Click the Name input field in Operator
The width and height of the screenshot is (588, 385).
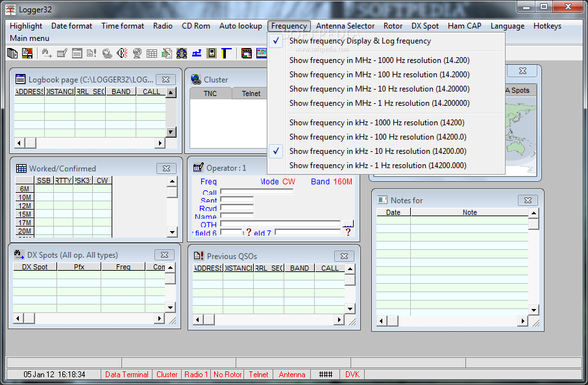[237, 216]
